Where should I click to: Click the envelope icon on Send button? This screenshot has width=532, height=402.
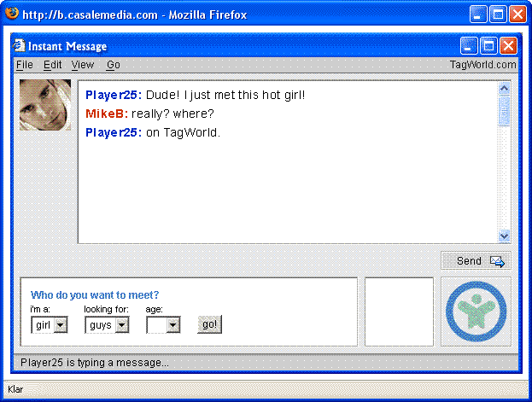coord(497,261)
